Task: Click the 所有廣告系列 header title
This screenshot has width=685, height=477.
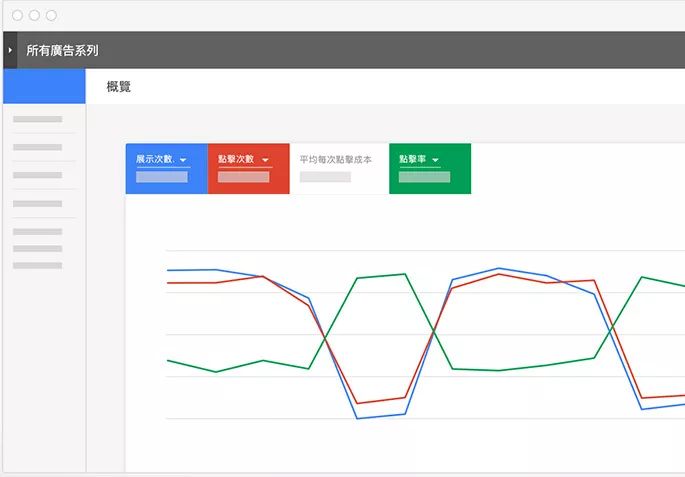Action: pyautogui.click(x=62, y=50)
